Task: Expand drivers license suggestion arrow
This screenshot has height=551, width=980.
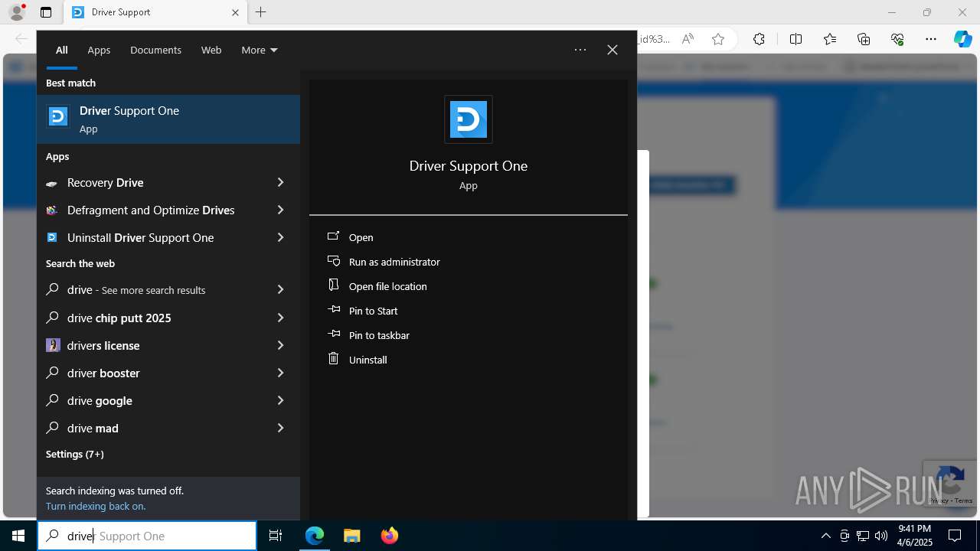Action: tap(280, 345)
